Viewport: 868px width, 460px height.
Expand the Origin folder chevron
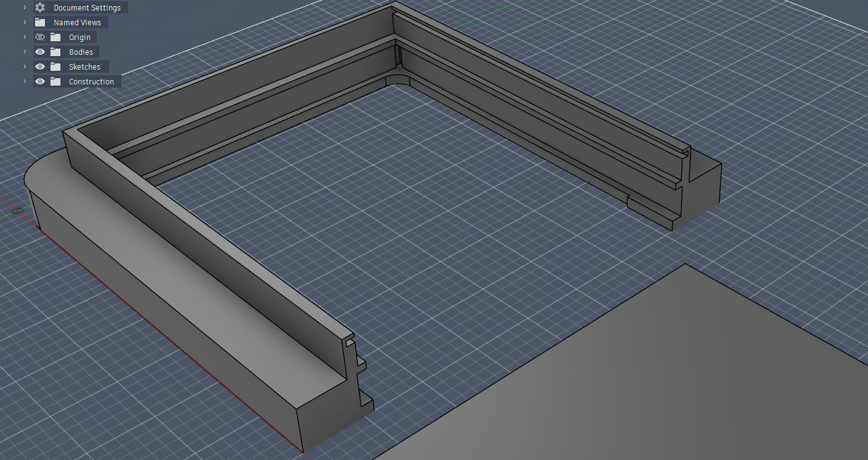[x=25, y=37]
